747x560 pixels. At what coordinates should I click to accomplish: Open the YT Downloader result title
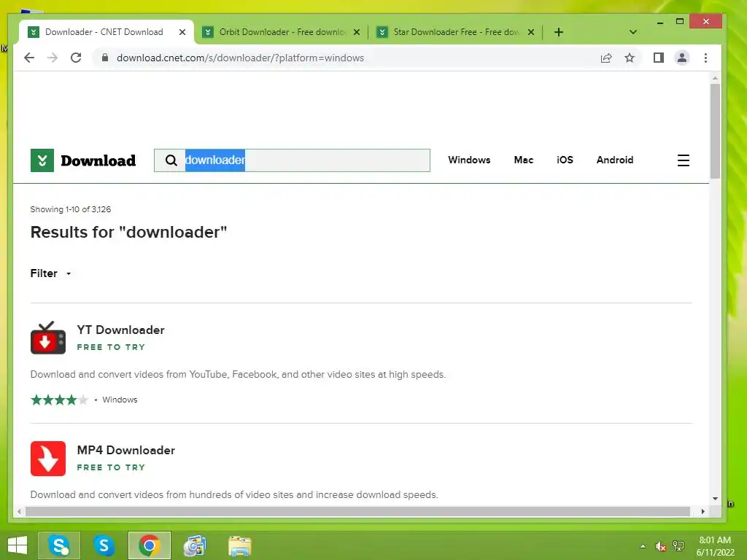point(120,330)
